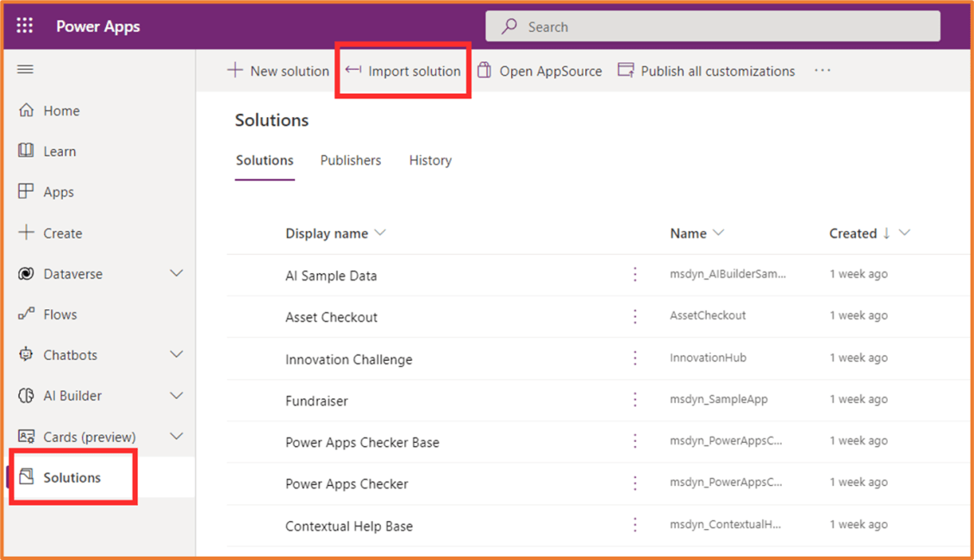
Task: Click the Open AppSource toolbar icon
Action: [484, 71]
